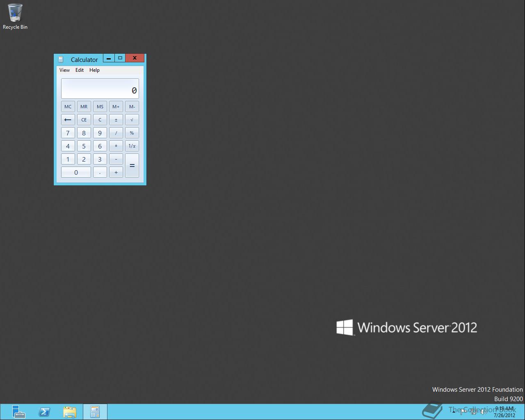This screenshot has height=420, width=525.
Task: Click the number 5 key
Action: [84, 146]
